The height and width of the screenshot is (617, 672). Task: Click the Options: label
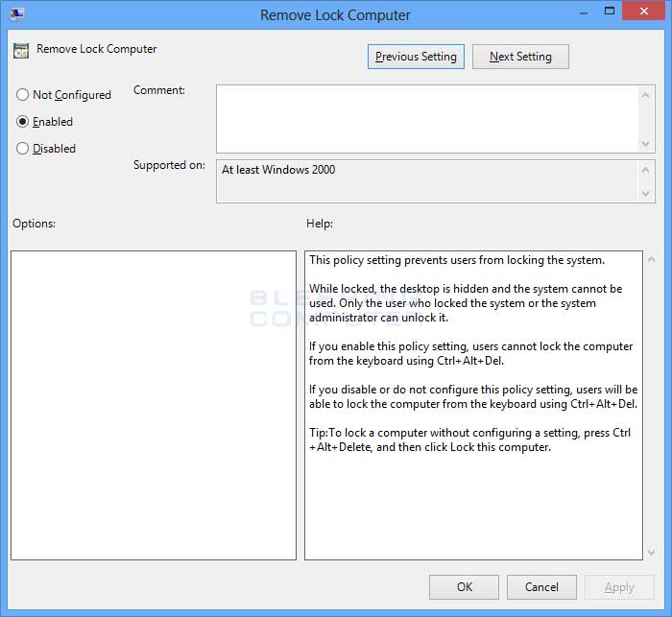(x=34, y=224)
